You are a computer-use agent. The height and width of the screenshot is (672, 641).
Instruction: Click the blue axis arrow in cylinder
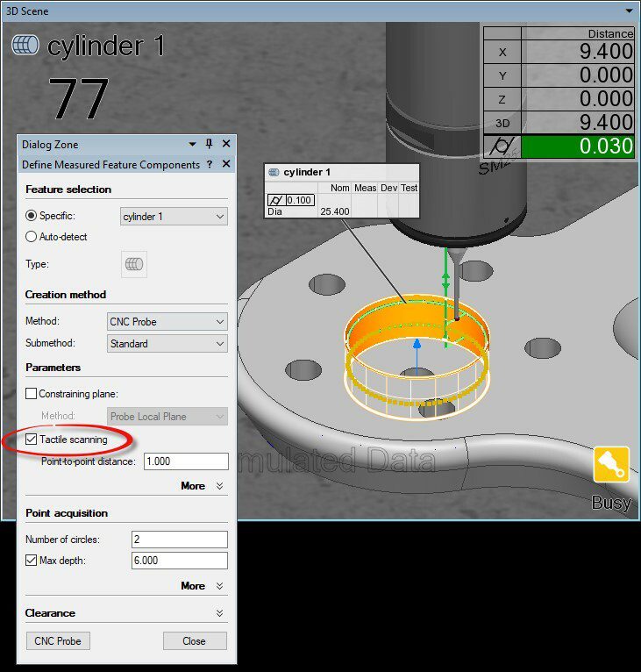pos(417,357)
